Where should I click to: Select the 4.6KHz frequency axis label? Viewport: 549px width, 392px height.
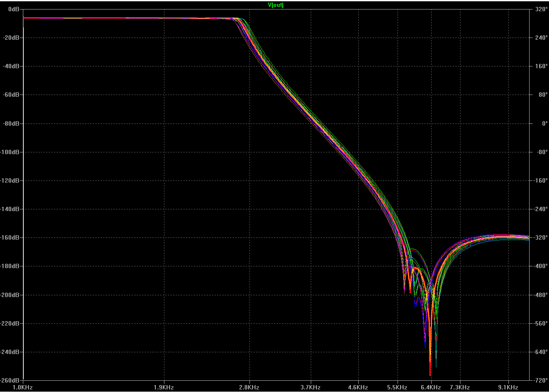click(358, 387)
